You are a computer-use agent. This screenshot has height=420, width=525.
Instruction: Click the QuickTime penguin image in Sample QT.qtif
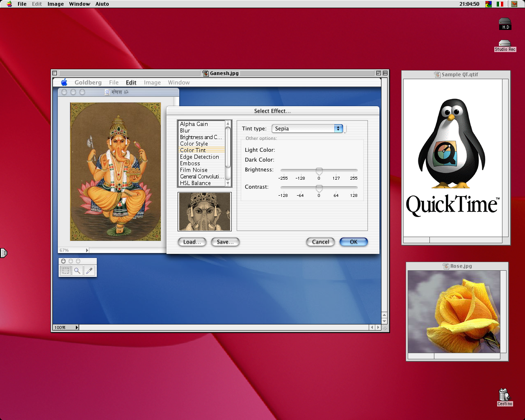pos(452,158)
